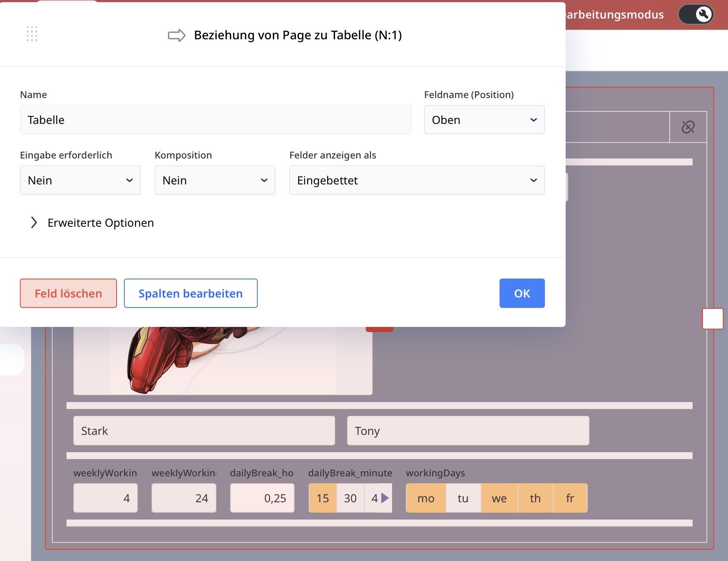Open the Felder anzeigen als dropdown

point(417,180)
